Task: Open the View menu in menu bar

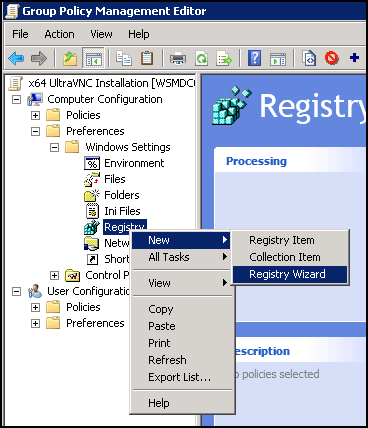Action: click(101, 34)
